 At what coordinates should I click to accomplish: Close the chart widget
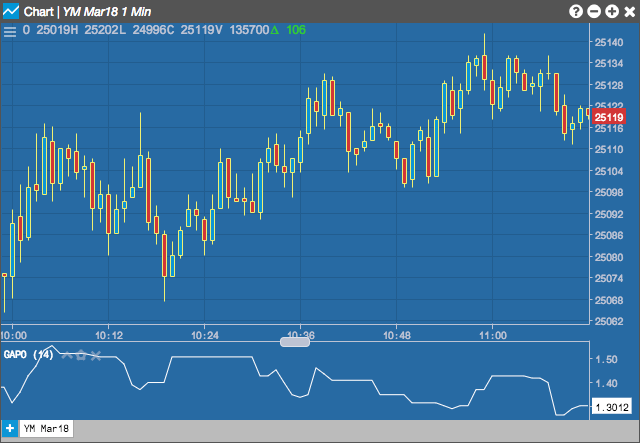(630, 11)
